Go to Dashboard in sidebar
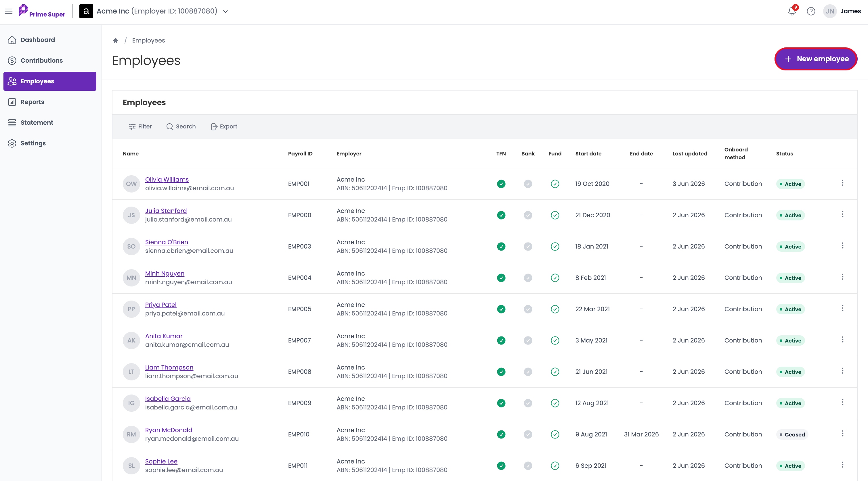 pyautogui.click(x=50, y=40)
